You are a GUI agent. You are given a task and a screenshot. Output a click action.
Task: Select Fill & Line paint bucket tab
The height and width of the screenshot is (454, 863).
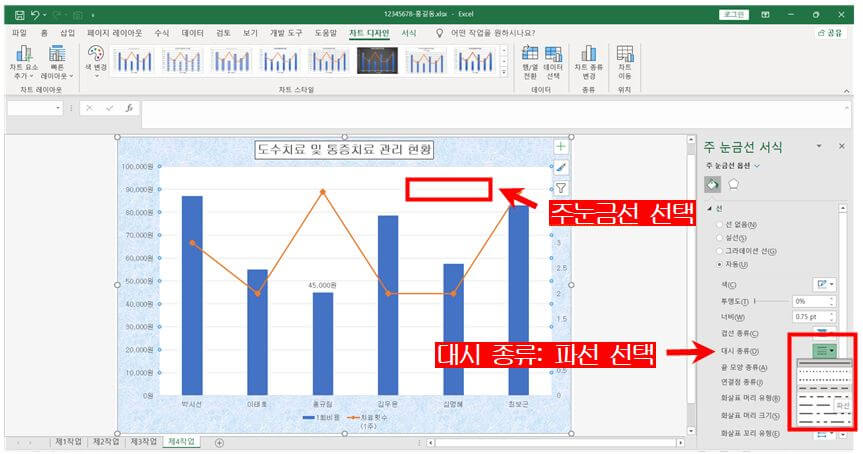pos(712,184)
